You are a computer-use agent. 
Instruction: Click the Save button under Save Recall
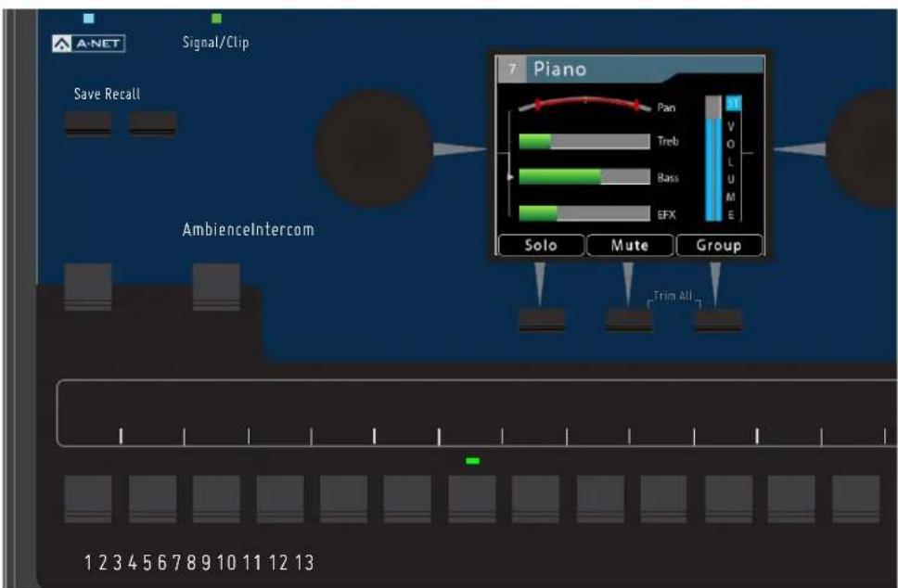click(x=87, y=123)
